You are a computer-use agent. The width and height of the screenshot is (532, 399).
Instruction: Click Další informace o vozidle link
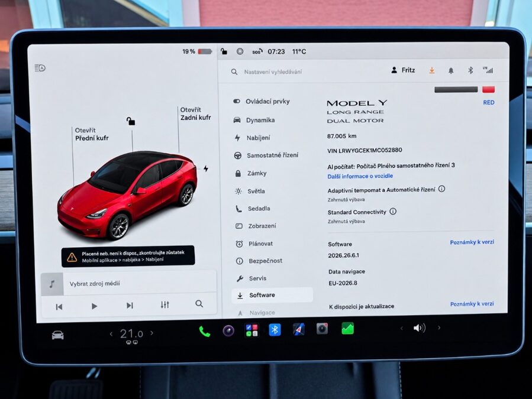coord(360,176)
